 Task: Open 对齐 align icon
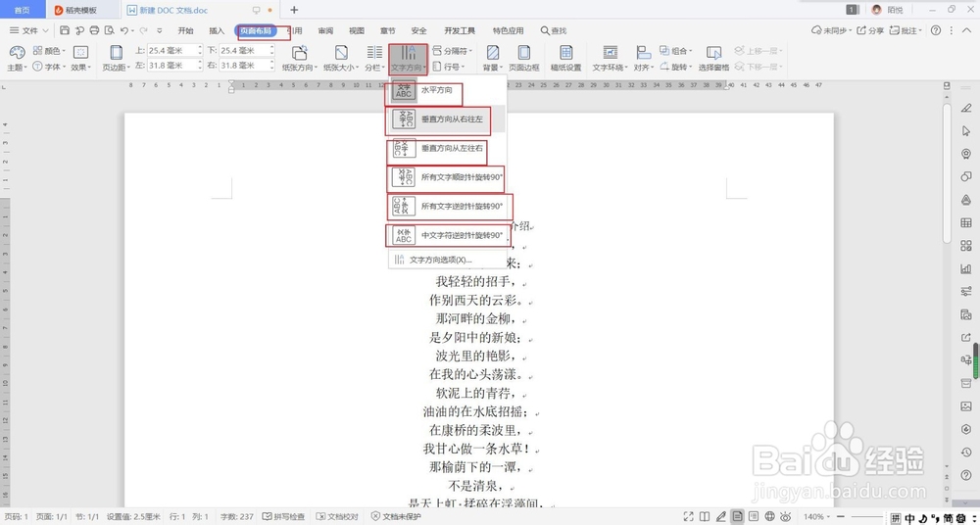pyautogui.click(x=643, y=53)
